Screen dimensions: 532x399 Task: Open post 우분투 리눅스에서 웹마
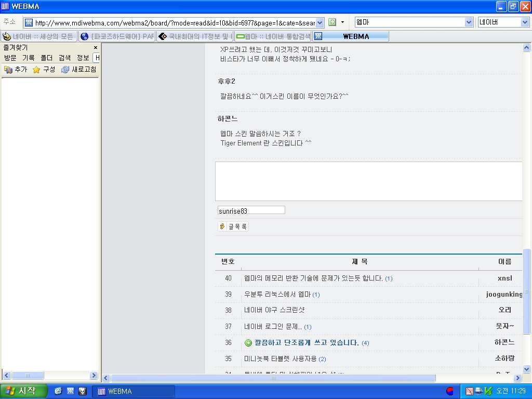pos(277,295)
